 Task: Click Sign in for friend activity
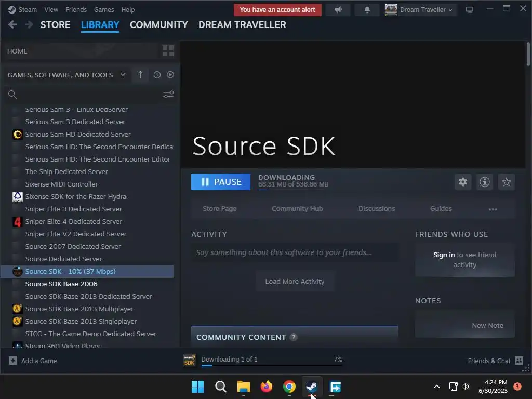point(444,255)
